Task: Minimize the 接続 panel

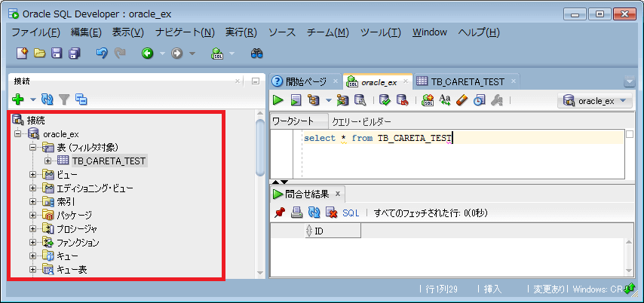Action: click(256, 81)
